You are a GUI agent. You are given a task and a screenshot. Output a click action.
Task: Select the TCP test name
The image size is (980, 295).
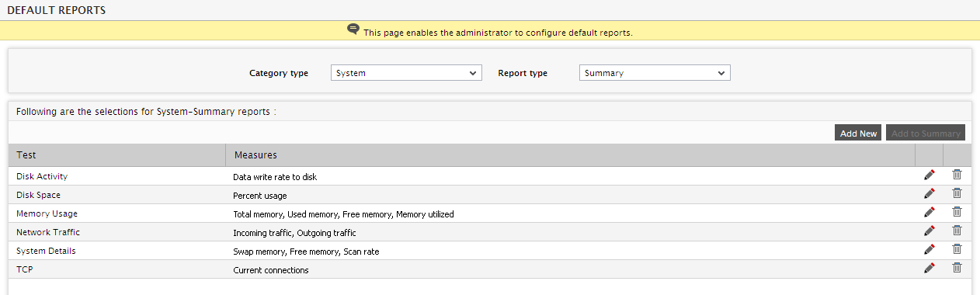point(24,269)
